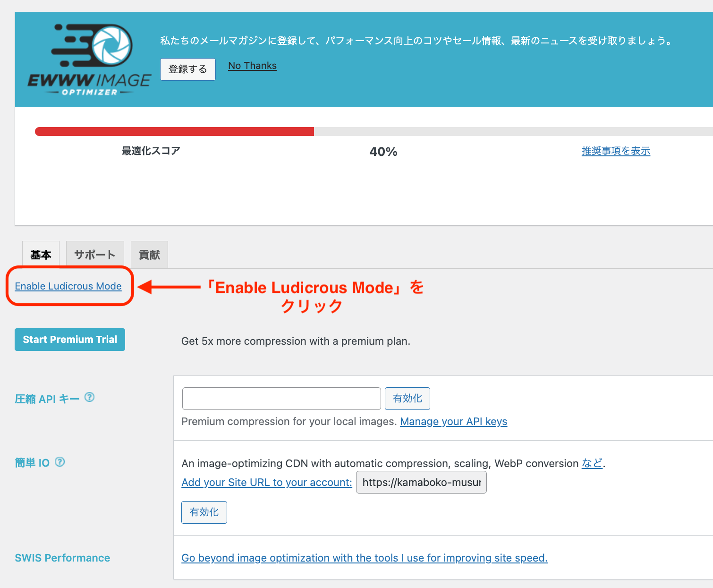Click 有効化 button beside API key field
The height and width of the screenshot is (588, 713).
(x=407, y=399)
